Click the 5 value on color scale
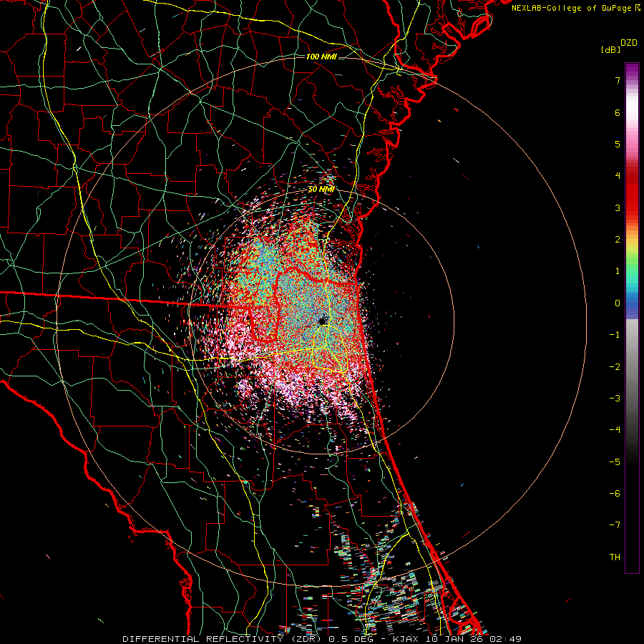Image resolution: width=644 pixels, height=644 pixels. (618, 144)
